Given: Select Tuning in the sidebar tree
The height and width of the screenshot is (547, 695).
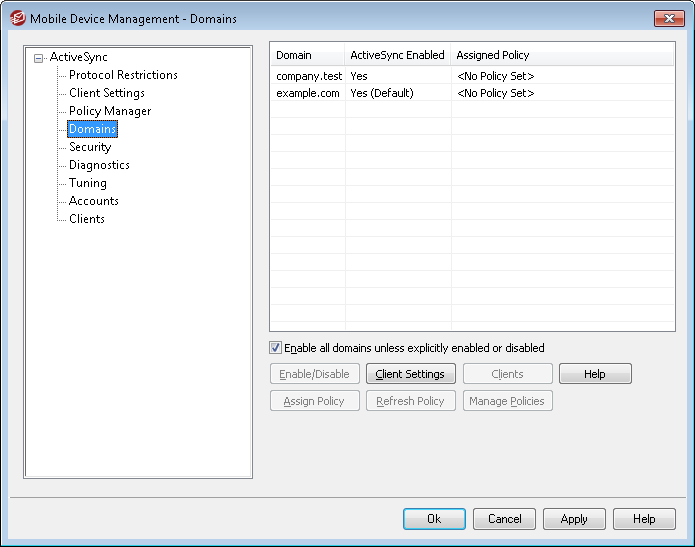Looking at the screenshot, I should (88, 183).
